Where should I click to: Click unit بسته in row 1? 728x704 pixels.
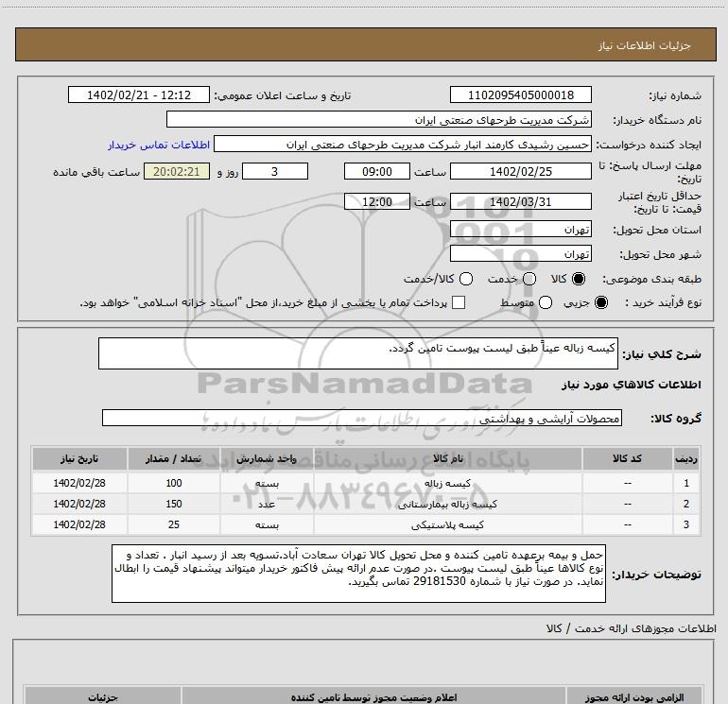[267, 483]
